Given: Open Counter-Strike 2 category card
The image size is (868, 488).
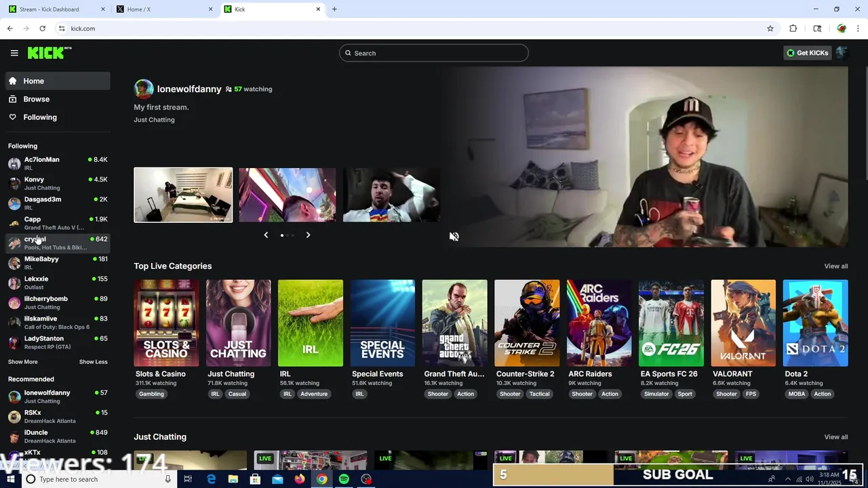Looking at the screenshot, I should (x=527, y=323).
